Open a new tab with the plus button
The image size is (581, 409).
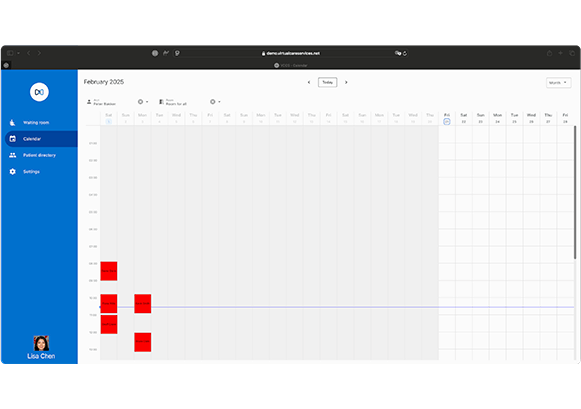point(561,53)
